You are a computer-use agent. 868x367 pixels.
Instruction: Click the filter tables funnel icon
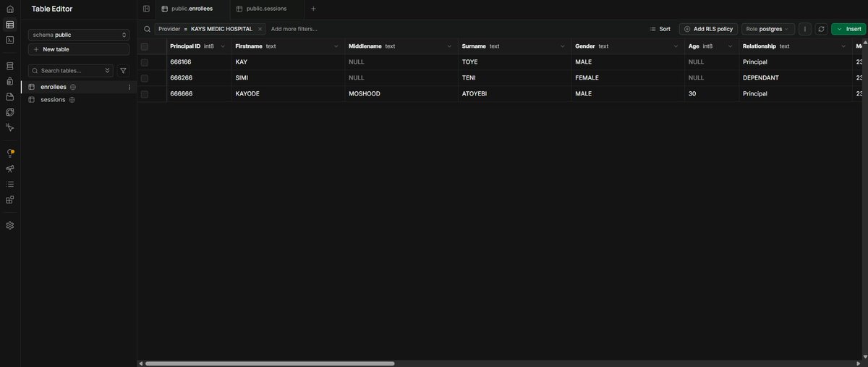(123, 70)
